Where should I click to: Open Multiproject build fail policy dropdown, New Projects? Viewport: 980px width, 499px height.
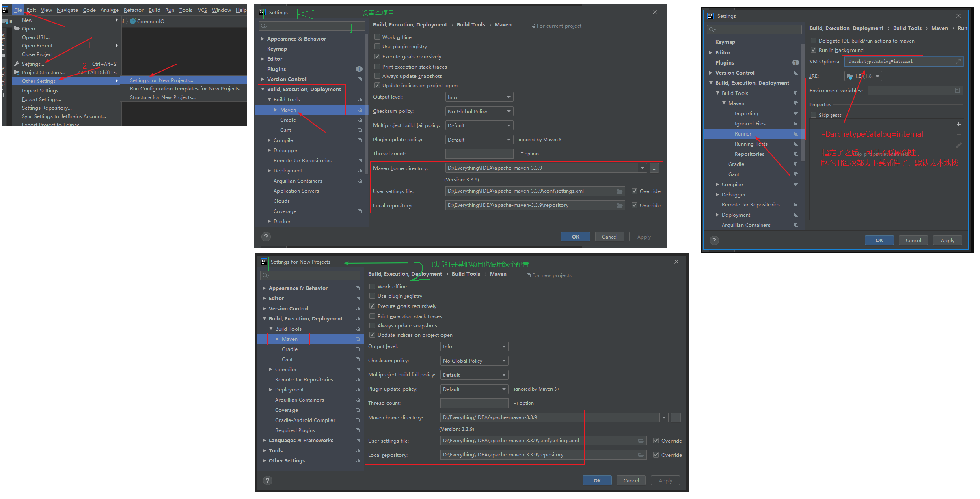click(x=474, y=375)
